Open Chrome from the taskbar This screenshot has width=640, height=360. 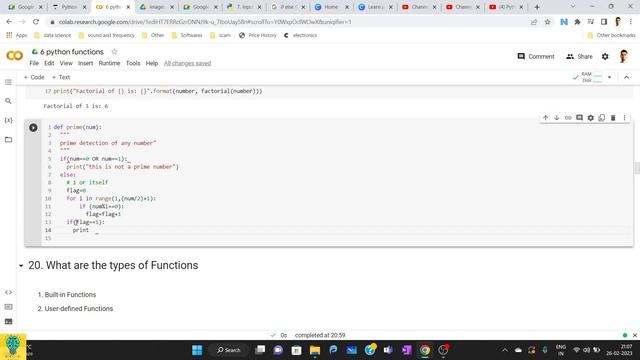click(x=424, y=350)
